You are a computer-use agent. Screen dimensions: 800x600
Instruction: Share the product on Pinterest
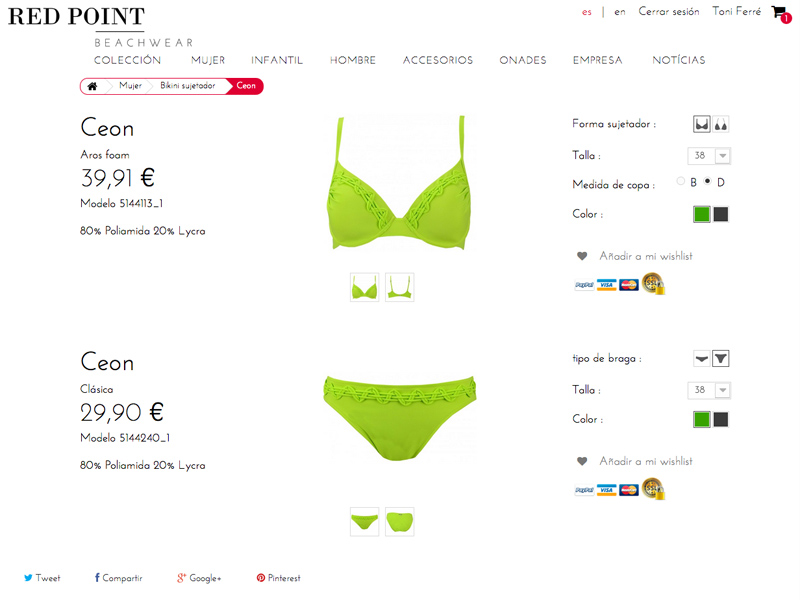tap(279, 578)
